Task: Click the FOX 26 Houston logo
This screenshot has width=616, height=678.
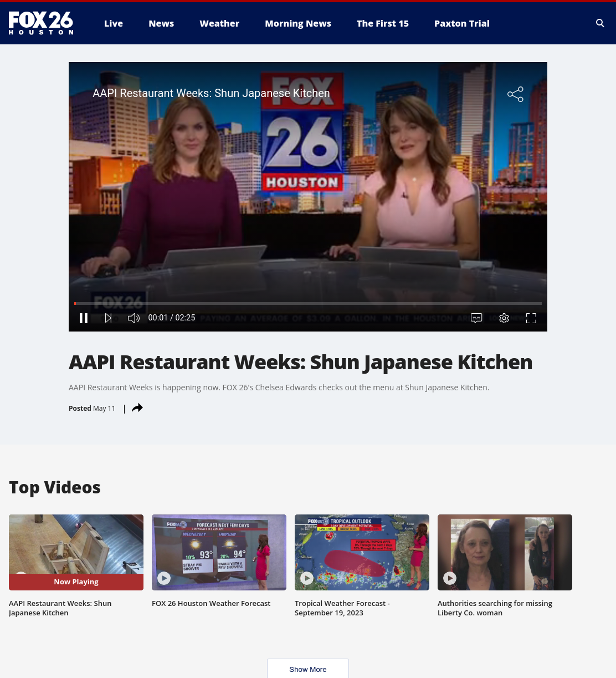Action: [41, 23]
